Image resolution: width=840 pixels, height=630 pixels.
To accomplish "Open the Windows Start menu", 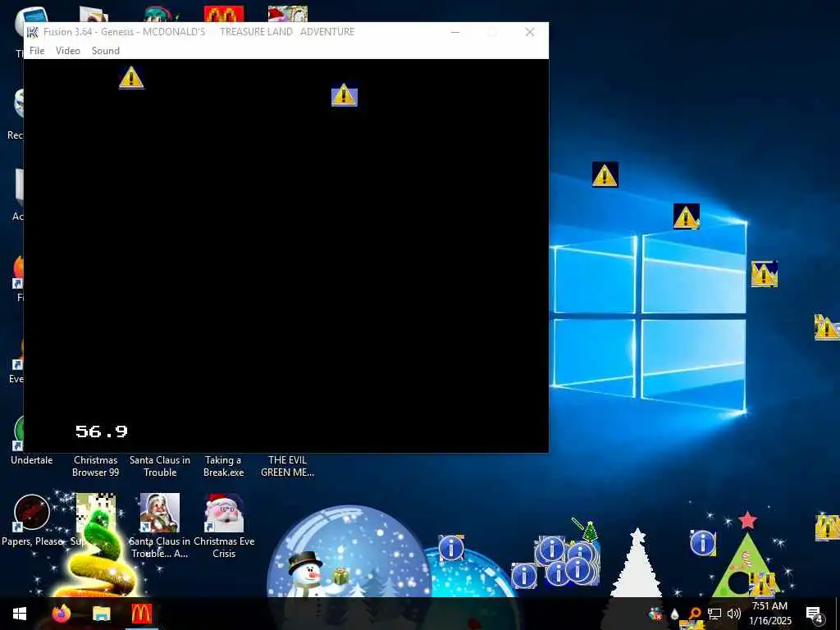I will click(x=20, y=614).
